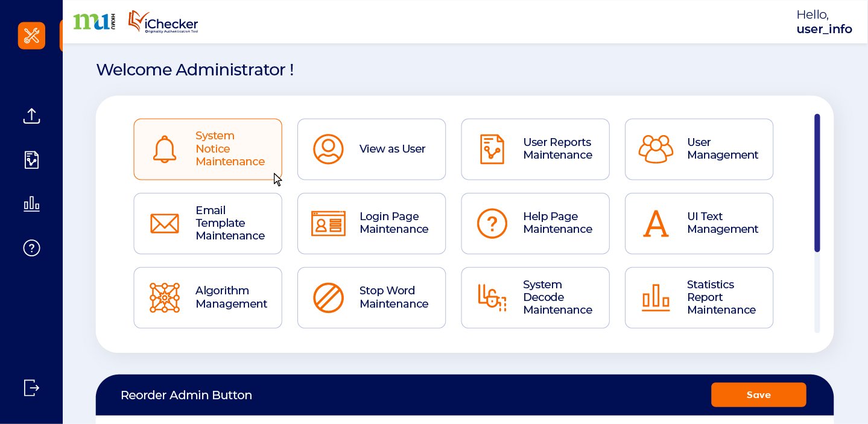The image size is (868, 424).
Task: Open Stop Word Maintenance
Action: click(372, 298)
